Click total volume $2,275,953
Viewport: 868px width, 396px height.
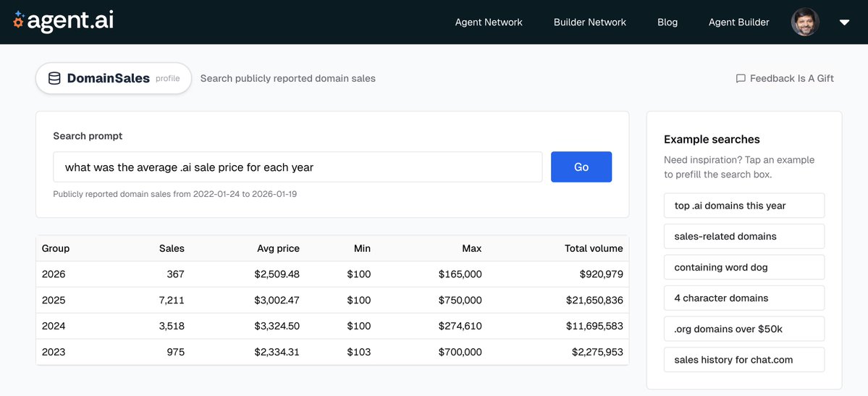pyautogui.click(x=598, y=353)
